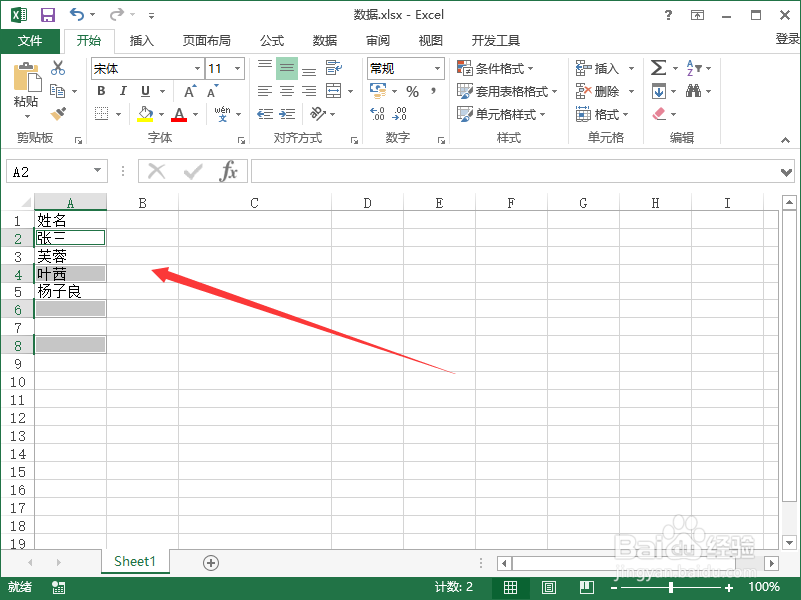Click the format painter icon
Image resolution: width=801 pixels, height=600 pixels.
(59, 112)
